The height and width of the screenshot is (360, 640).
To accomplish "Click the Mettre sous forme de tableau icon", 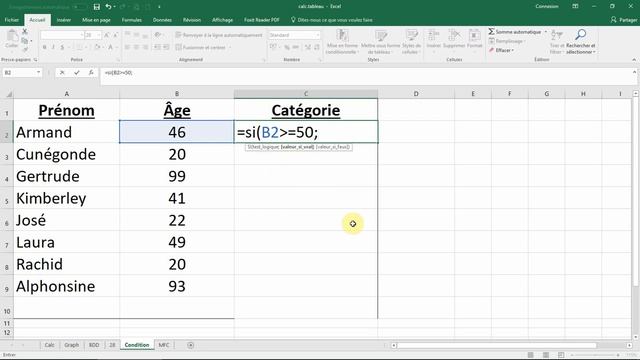I will pos(380,36).
